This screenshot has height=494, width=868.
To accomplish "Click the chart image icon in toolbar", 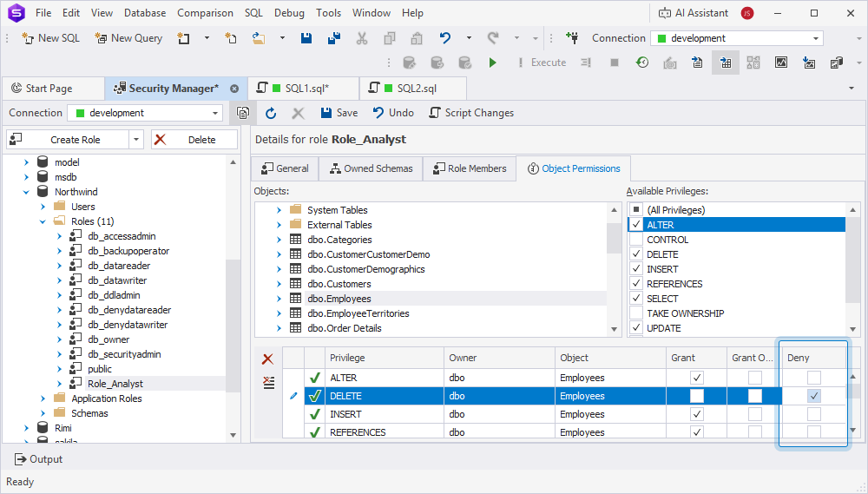I will (x=781, y=63).
